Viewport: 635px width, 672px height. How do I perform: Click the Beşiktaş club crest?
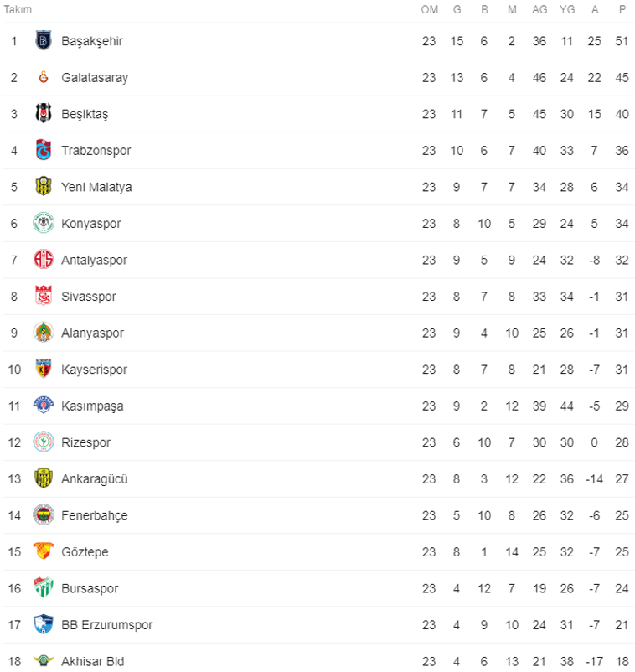coord(43,114)
